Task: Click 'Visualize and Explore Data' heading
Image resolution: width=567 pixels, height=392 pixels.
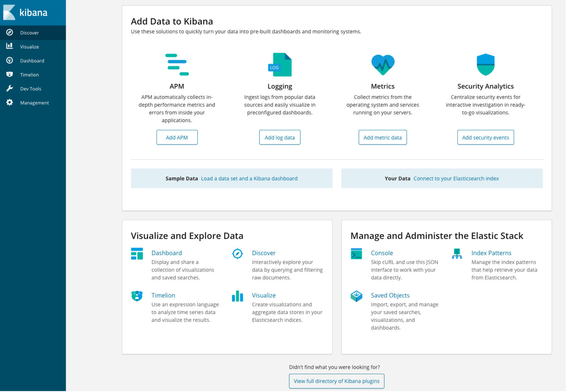Action: (187, 236)
